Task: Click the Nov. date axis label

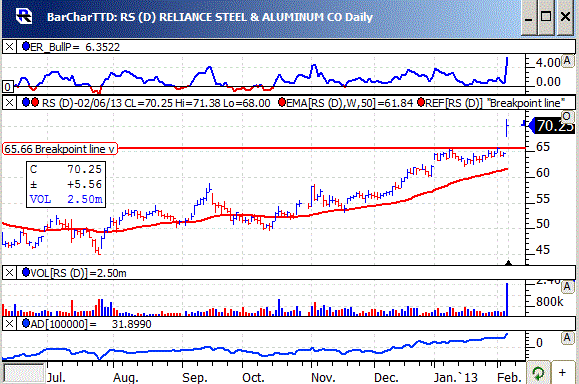Action: [323, 377]
